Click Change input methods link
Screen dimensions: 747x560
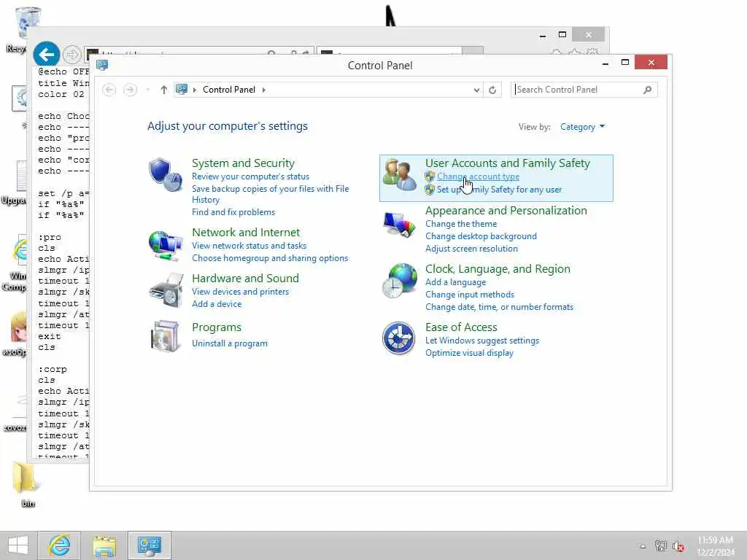point(469,295)
